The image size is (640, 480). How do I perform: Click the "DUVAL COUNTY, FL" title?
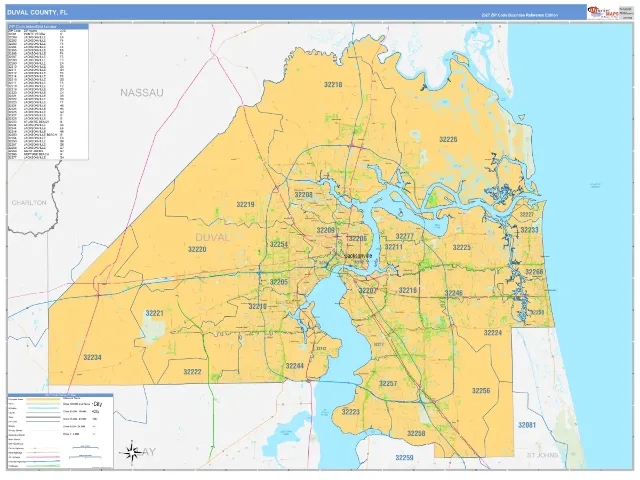(x=38, y=12)
